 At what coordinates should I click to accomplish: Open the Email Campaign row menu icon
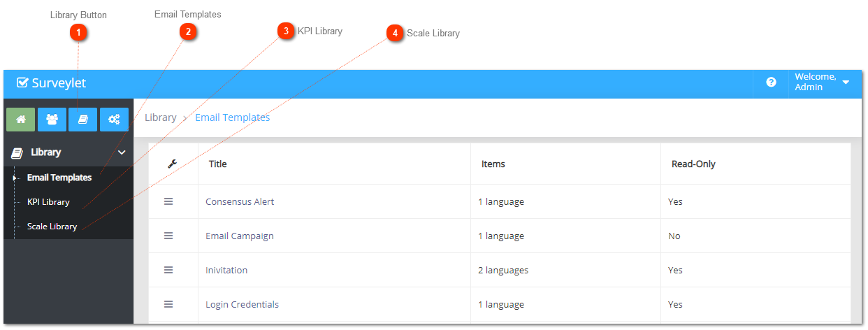point(168,236)
